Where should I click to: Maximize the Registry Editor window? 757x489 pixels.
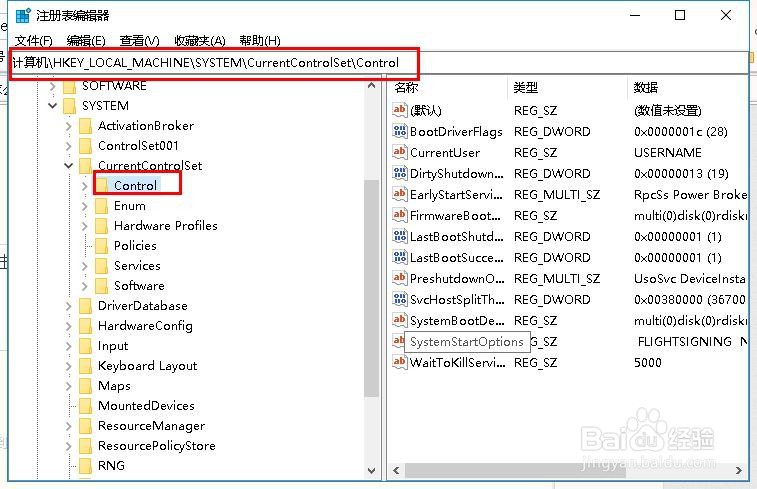[x=680, y=15]
